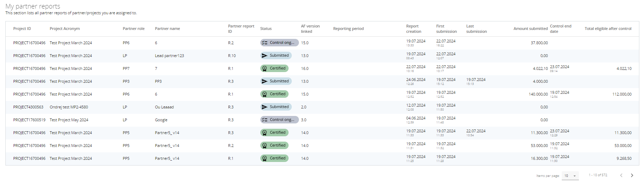The image size is (644, 183).
Task: Click the Control ongoing status icon for report R.2
Action: click(265, 43)
